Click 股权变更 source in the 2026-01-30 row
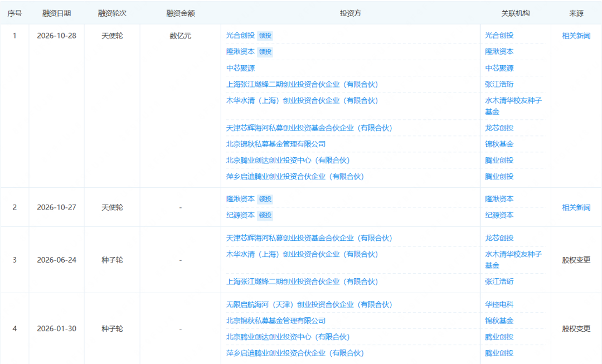 (576, 329)
